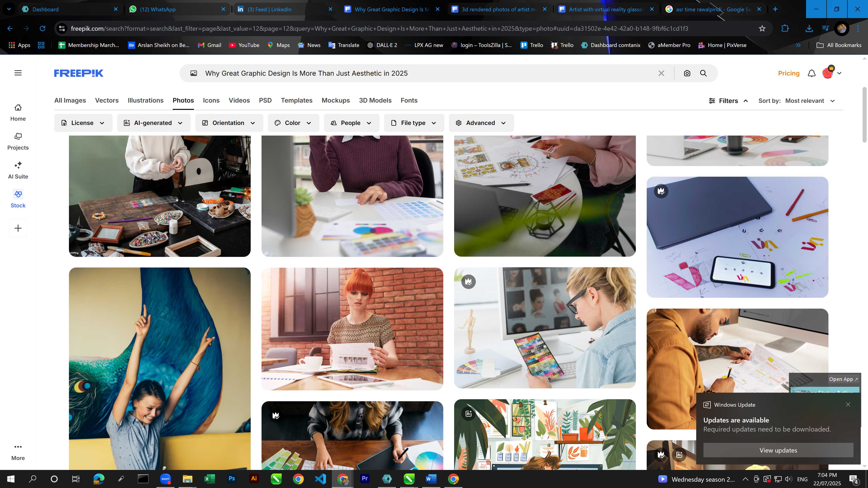Expand the File type filter dropdown
The width and height of the screenshot is (868, 488).
(414, 123)
